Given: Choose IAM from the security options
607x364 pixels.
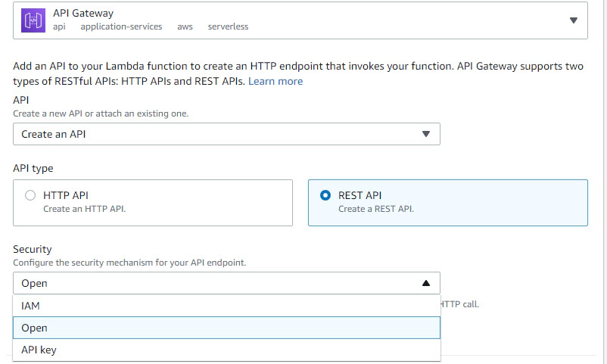Looking at the screenshot, I should click(x=226, y=306).
